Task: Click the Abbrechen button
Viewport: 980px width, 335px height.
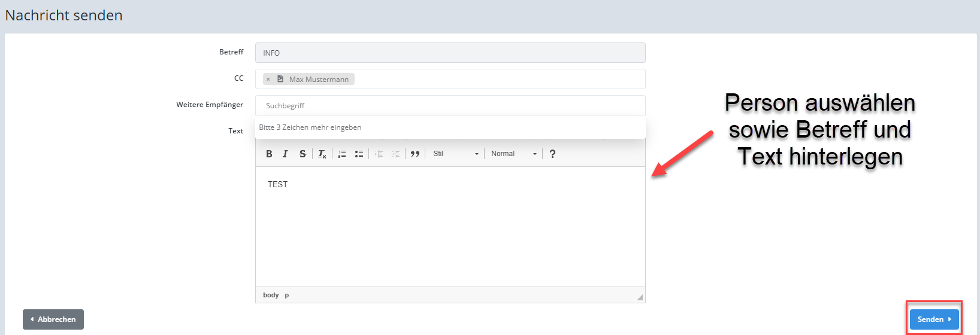Action: [x=53, y=319]
